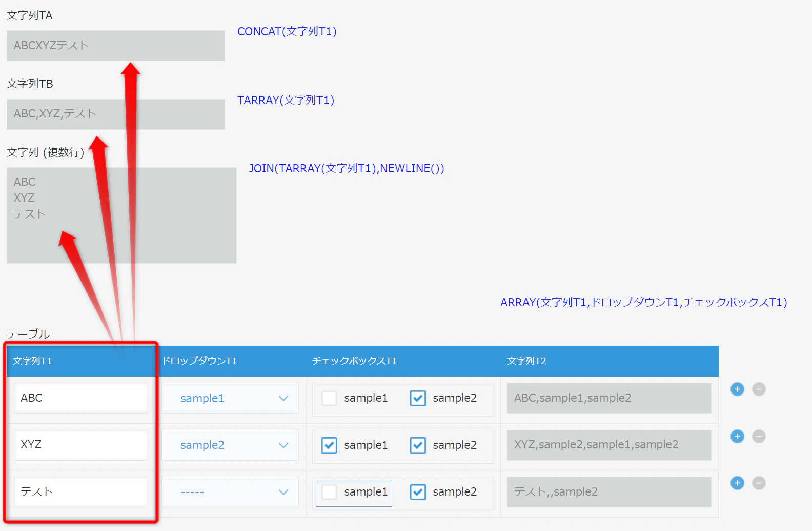Image resolution: width=812 pixels, height=531 pixels.
Task: Remove the XYZ table row
Action: tap(759, 437)
